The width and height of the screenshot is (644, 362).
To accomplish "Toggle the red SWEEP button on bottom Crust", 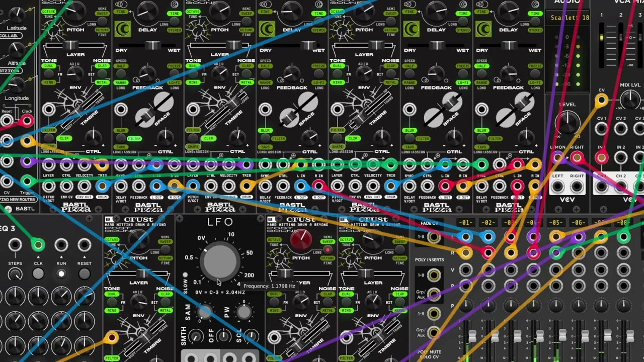I will 327,249.
